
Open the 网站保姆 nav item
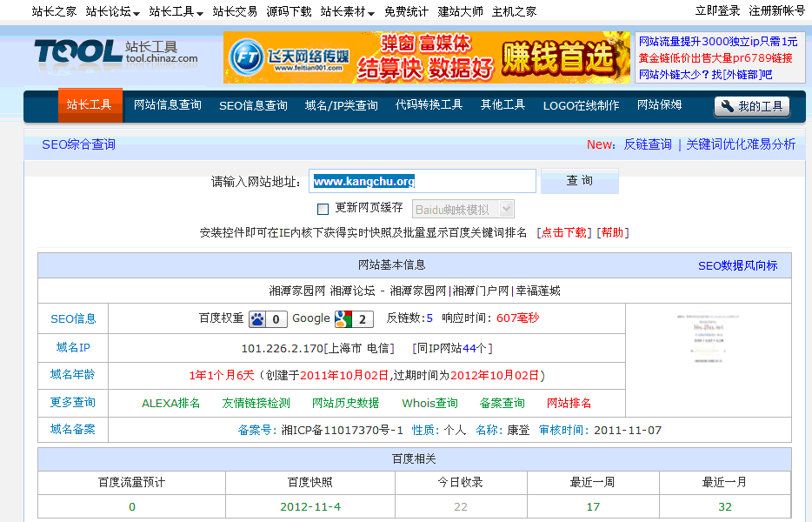click(x=659, y=105)
